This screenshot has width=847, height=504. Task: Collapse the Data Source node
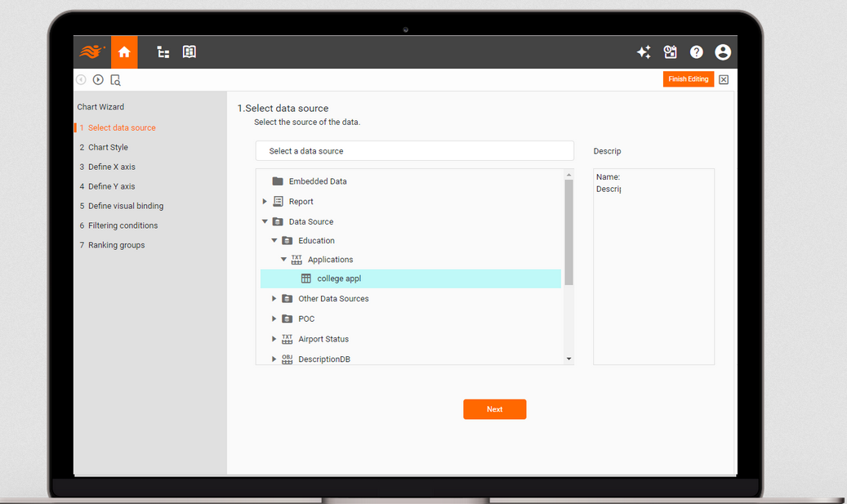[265, 221]
